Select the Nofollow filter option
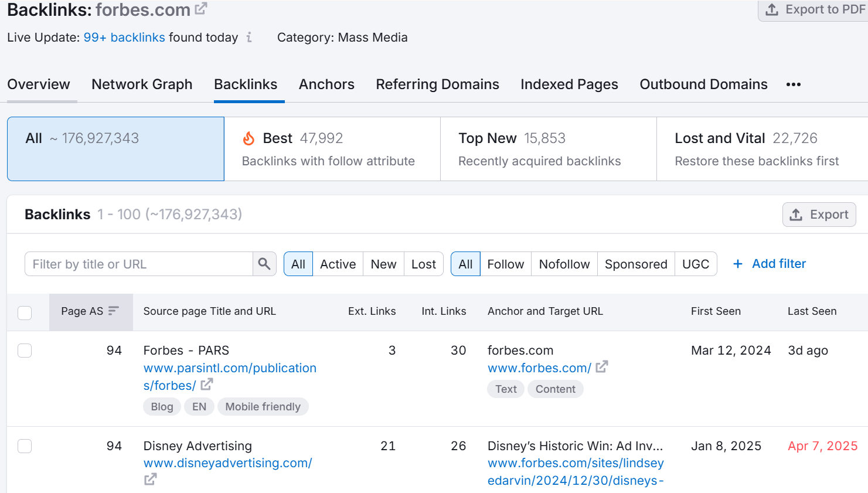 coord(564,264)
